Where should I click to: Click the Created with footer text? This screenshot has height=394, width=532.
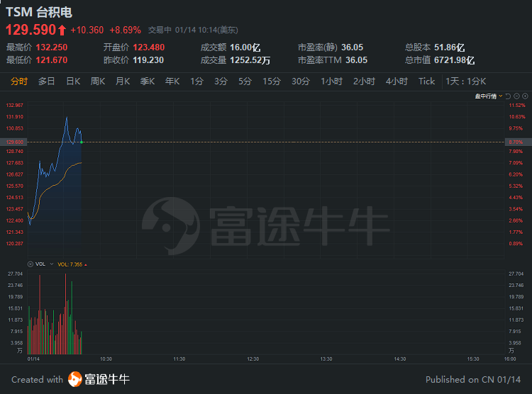[38, 379]
